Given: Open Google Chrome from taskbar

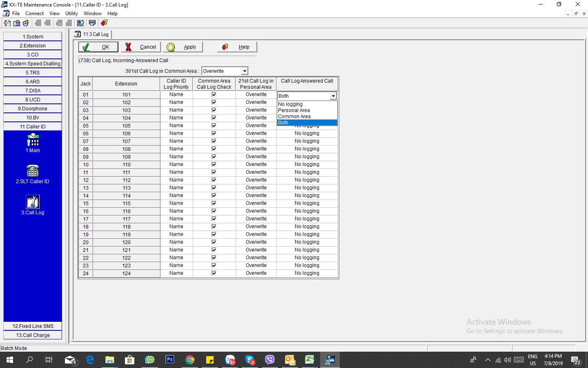Looking at the screenshot, I should (x=190, y=360).
